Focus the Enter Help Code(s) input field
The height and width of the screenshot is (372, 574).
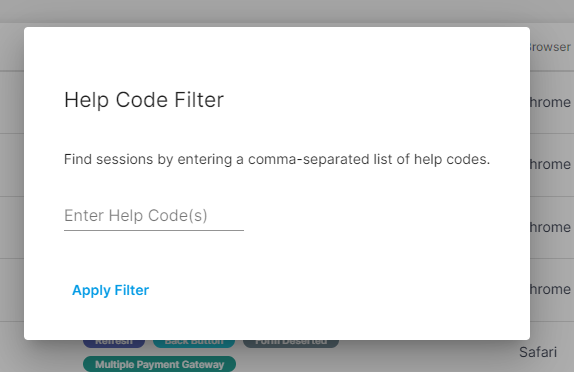pyautogui.click(x=154, y=216)
